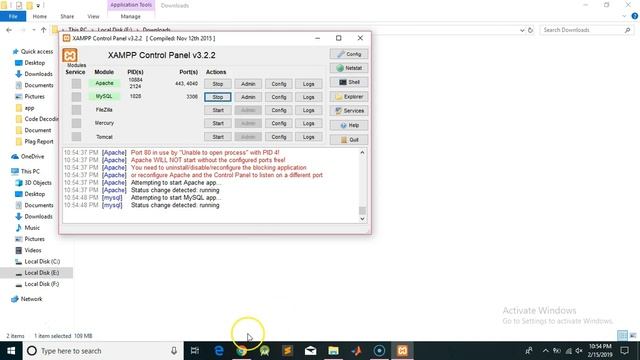Image resolution: width=640 pixels, height=360 pixels.
Task: Toggle Tomcat service checkbox
Action: pyautogui.click(x=76, y=136)
